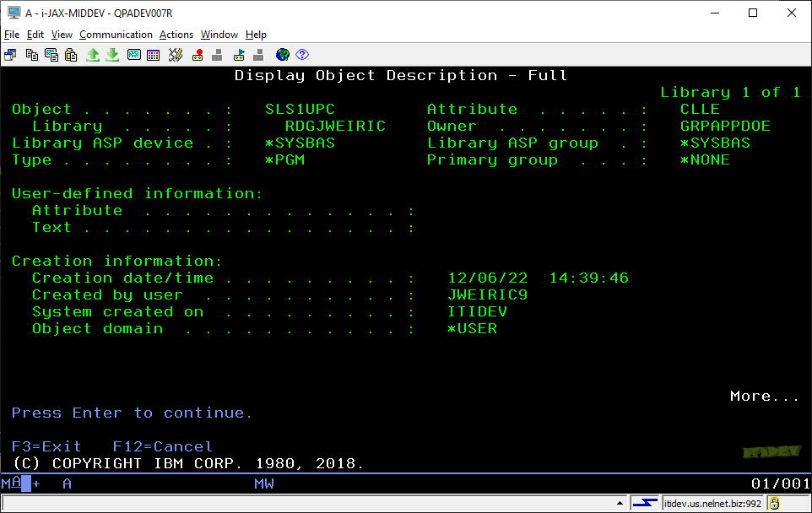Open help using the question mark icon
Viewport: 812px width, 513px height.
[302, 54]
